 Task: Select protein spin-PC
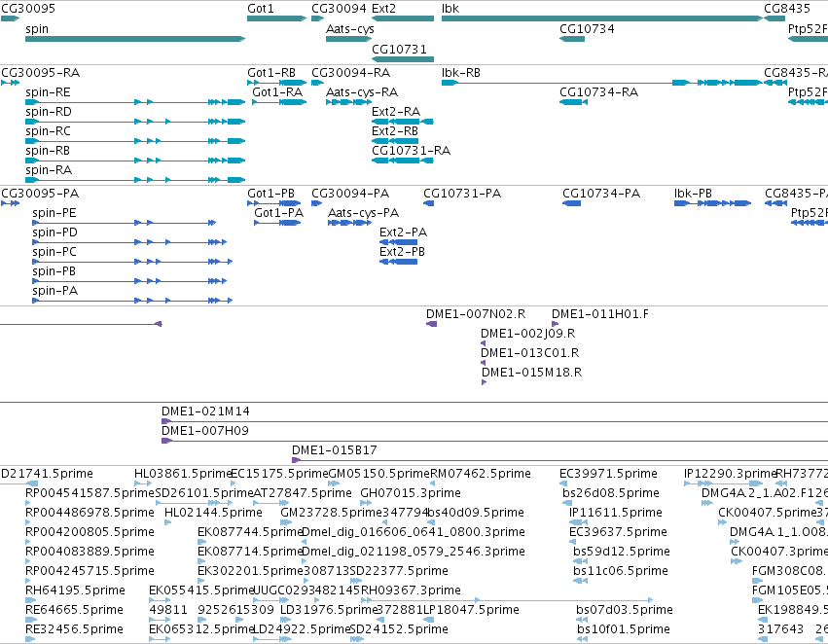(x=132, y=262)
